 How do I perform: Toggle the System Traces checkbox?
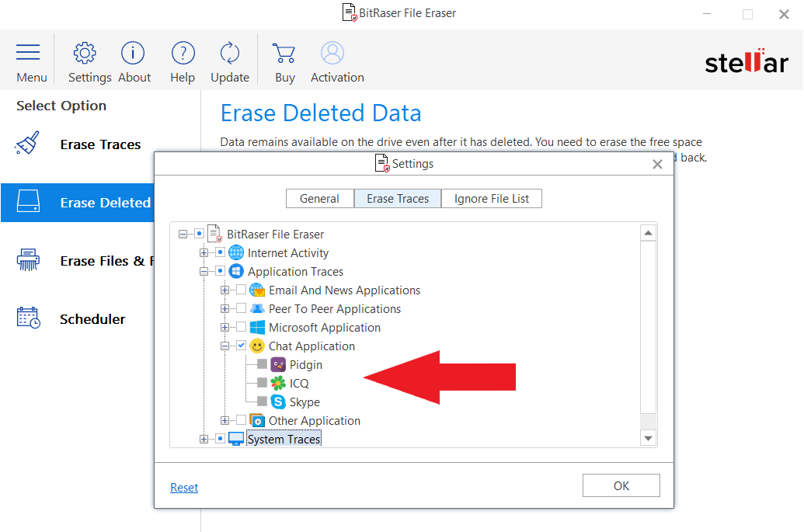click(220, 439)
